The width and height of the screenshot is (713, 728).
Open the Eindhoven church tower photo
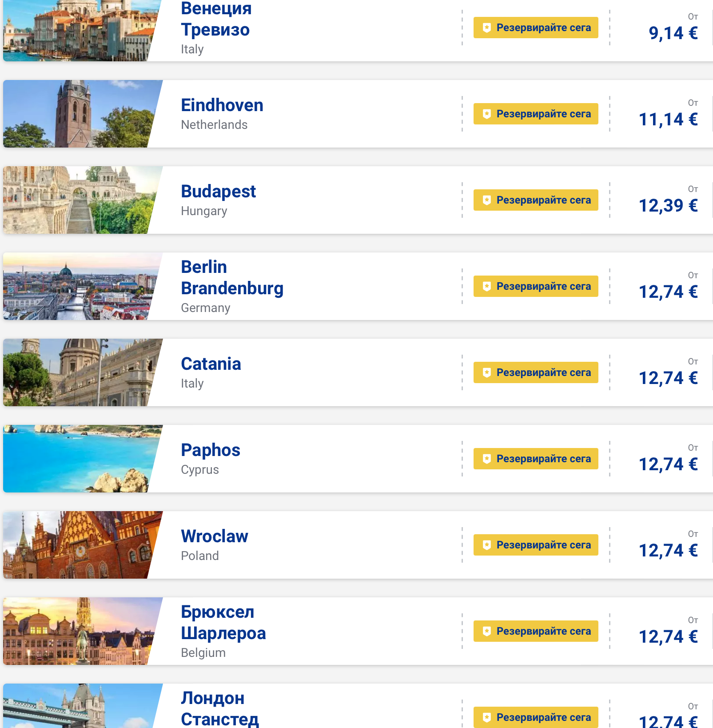click(x=80, y=114)
